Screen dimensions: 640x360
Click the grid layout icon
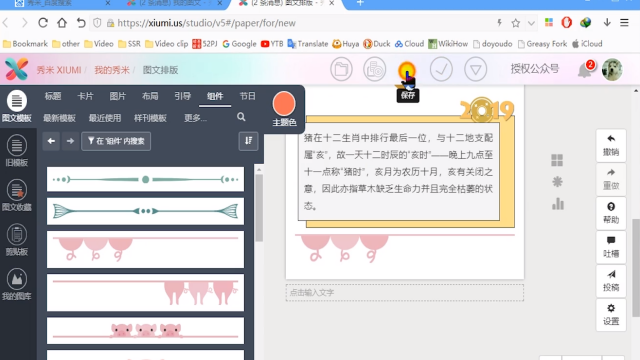557,160
